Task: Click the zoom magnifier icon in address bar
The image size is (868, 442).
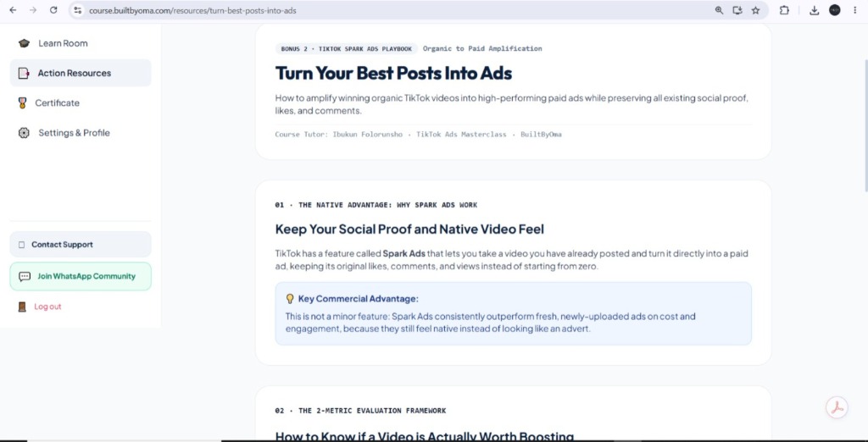Action: coord(719,10)
